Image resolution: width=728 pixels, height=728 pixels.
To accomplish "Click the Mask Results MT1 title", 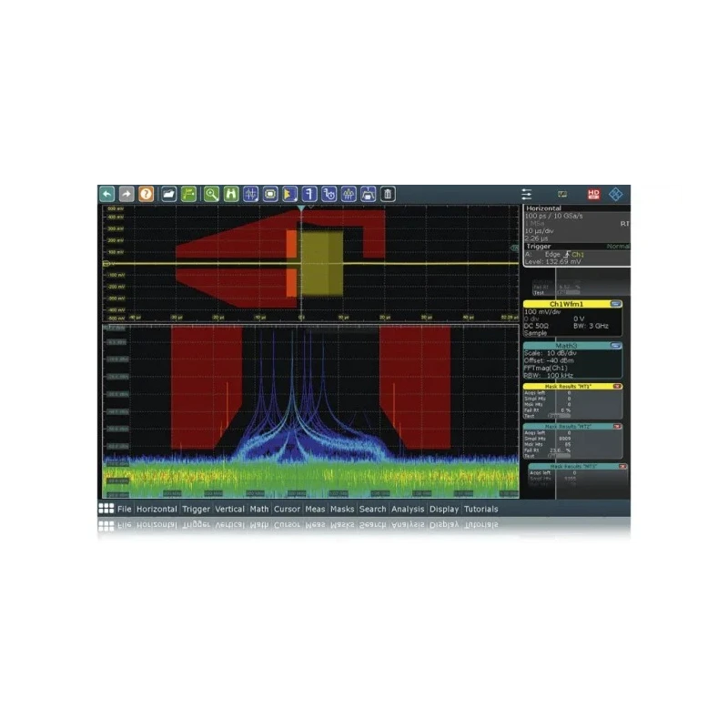I will [568, 386].
